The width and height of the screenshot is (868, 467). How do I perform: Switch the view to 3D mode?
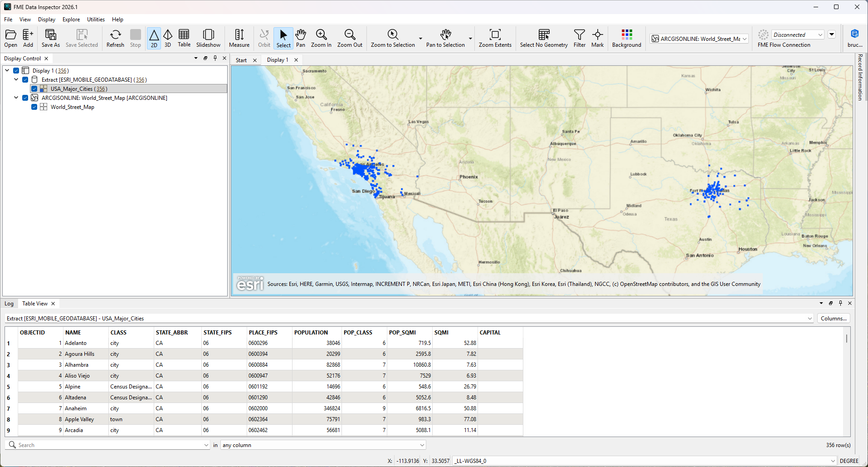168,38
